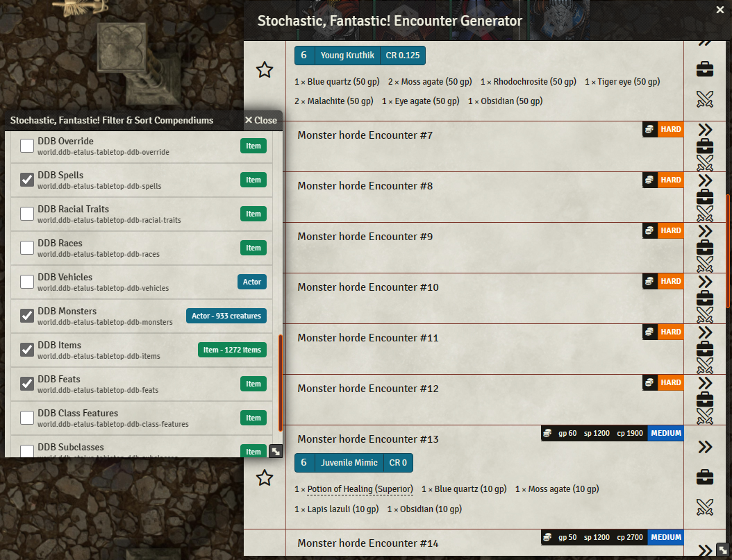Check the DDB Racial Traits compendium
The height and width of the screenshot is (560, 732).
click(26, 213)
